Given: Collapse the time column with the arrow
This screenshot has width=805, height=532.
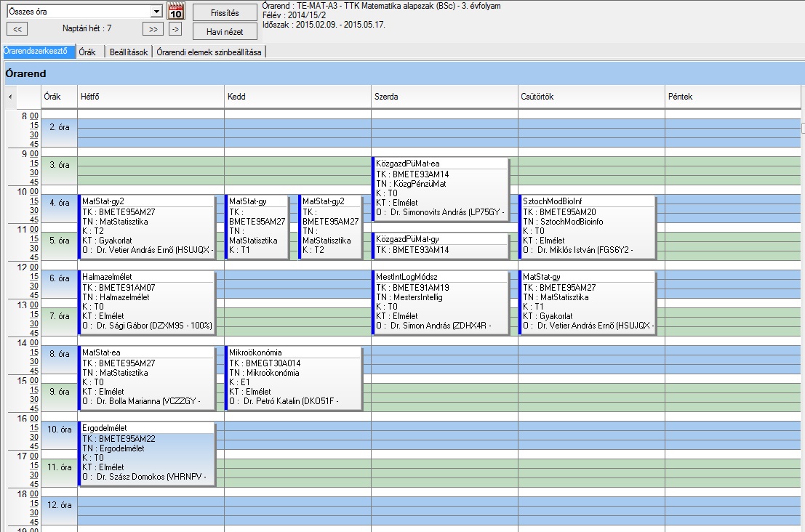Looking at the screenshot, I should pyautogui.click(x=10, y=97).
